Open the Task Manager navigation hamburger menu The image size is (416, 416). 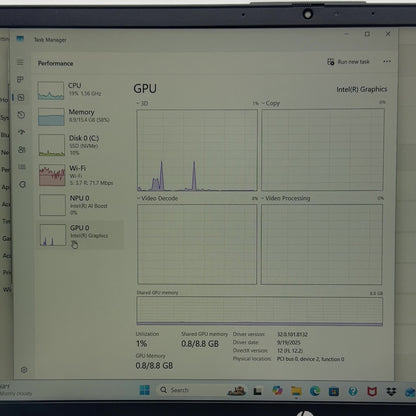click(20, 62)
